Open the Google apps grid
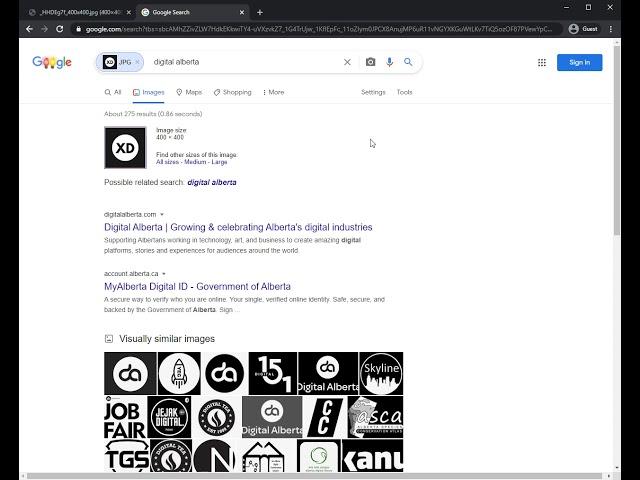This screenshot has width=640, height=480. click(542, 62)
